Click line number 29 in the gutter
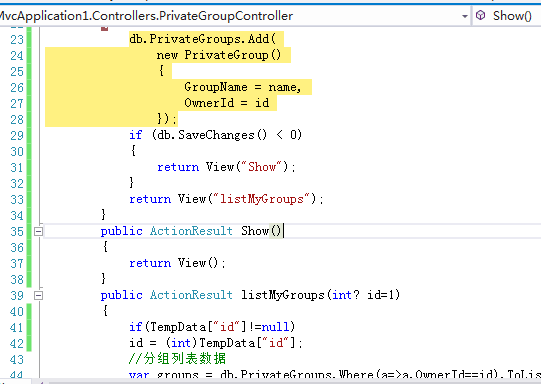541x384 pixels. (17, 135)
